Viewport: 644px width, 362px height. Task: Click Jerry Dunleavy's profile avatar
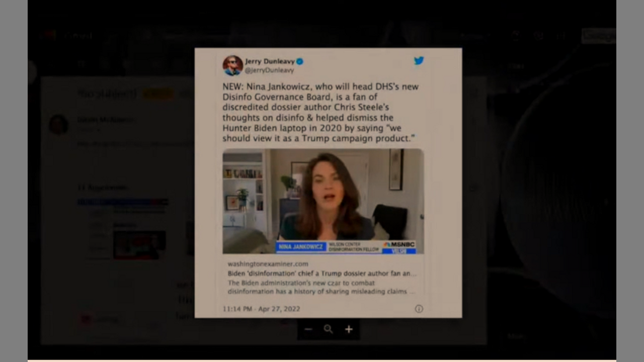click(x=232, y=65)
